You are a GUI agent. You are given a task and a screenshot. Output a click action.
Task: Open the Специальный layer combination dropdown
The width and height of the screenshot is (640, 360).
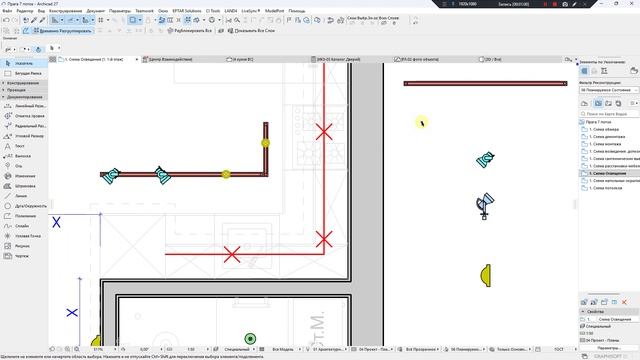tap(239, 349)
